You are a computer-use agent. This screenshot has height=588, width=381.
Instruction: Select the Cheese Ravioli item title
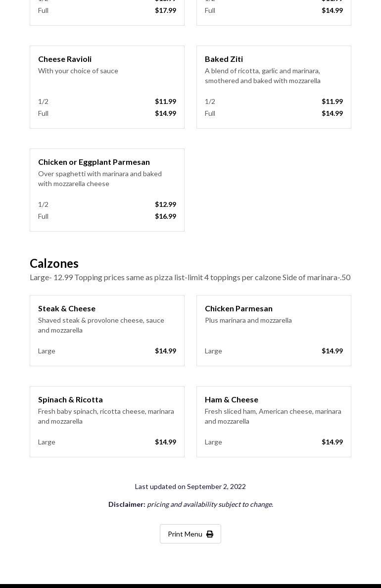[x=65, y=59]
